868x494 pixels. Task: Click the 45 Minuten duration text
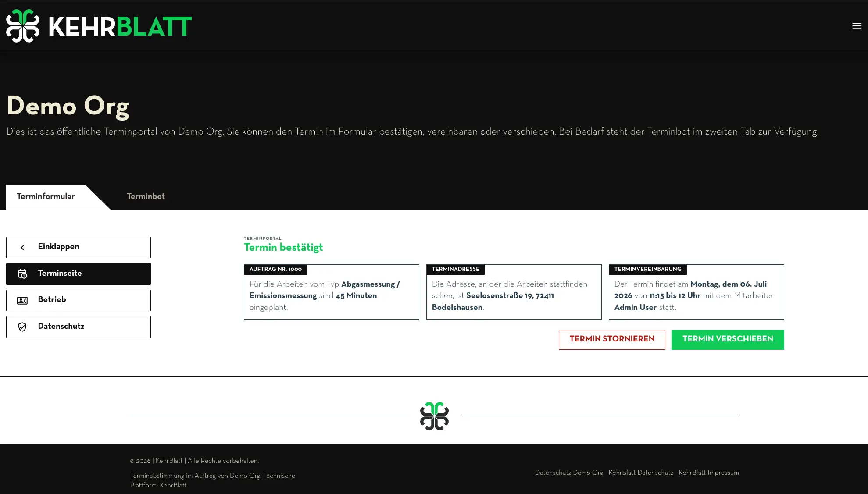click(356, 296)
